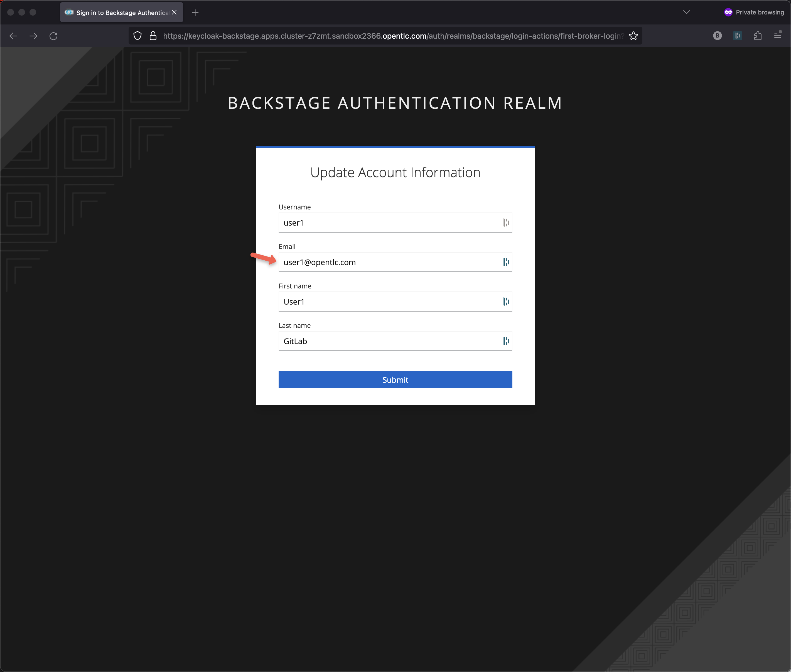The height and width of the screenshot is (672, 791).
Task: Open the tracking protection shield icon
Action: point(137,36)
